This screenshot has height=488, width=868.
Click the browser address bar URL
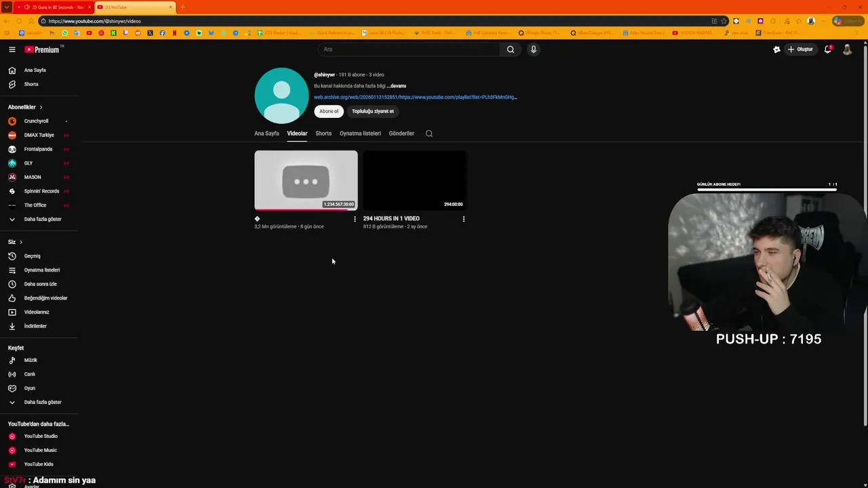pyautogui.click(x=95, y=21)
